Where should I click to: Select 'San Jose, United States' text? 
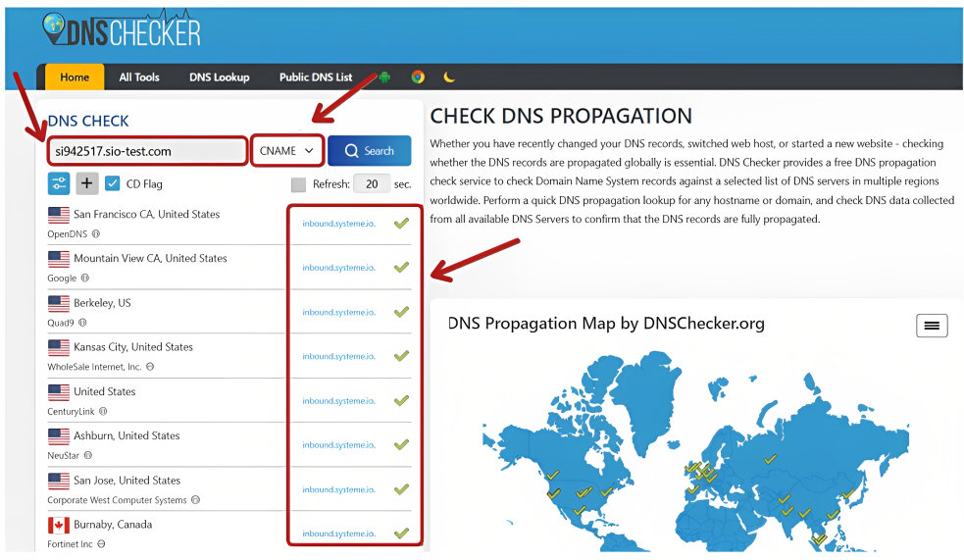[127, 481]
